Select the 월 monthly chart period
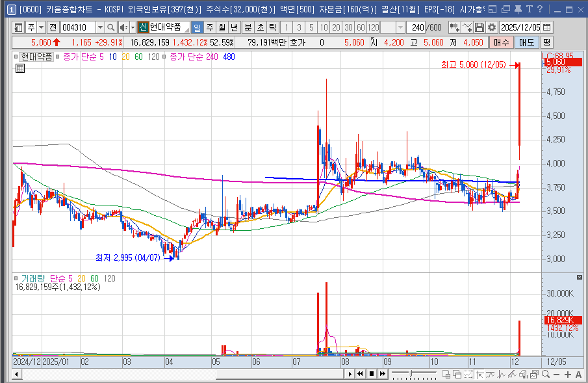Image resolution: width=588 pixels, height=383 pixels. point(222,27)
